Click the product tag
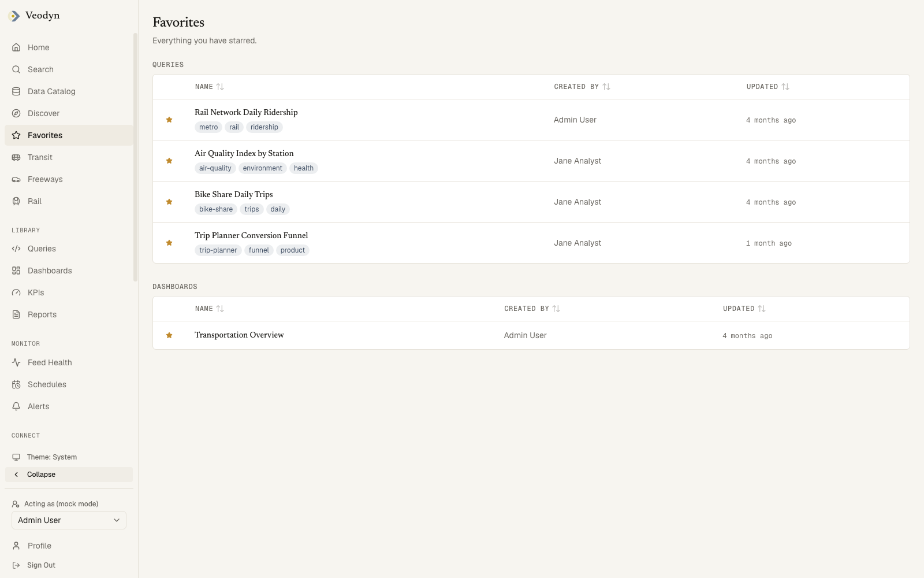 click(293, 250)
